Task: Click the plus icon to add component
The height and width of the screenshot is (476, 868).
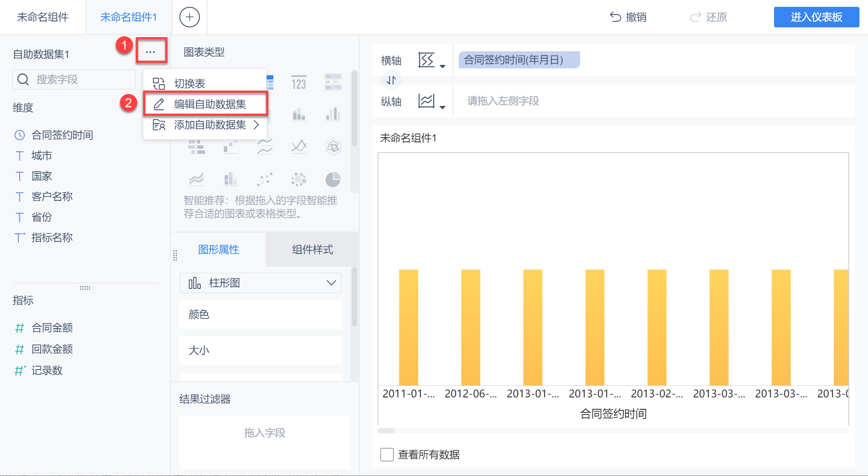Action: pyautogui.click(x=189, y=17)
